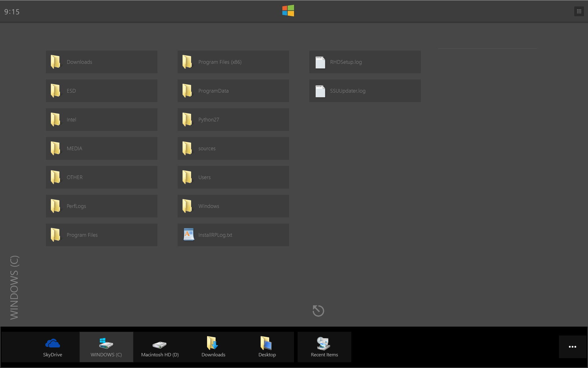Expand the three-dots more menu
This screenshot has height=368, width=588.
click(x=572, y=347)
